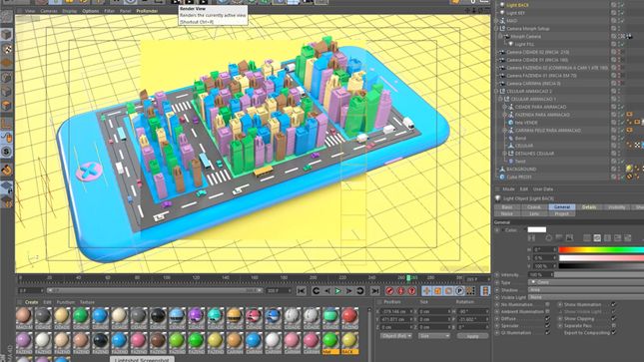
Task: Switch to the Basic attribute tab
Action: [x=507, y=207]
